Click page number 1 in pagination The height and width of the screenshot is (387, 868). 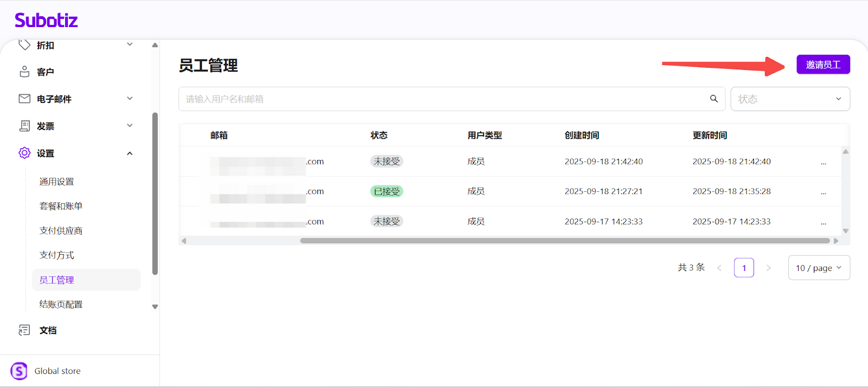tap(744, 268)
